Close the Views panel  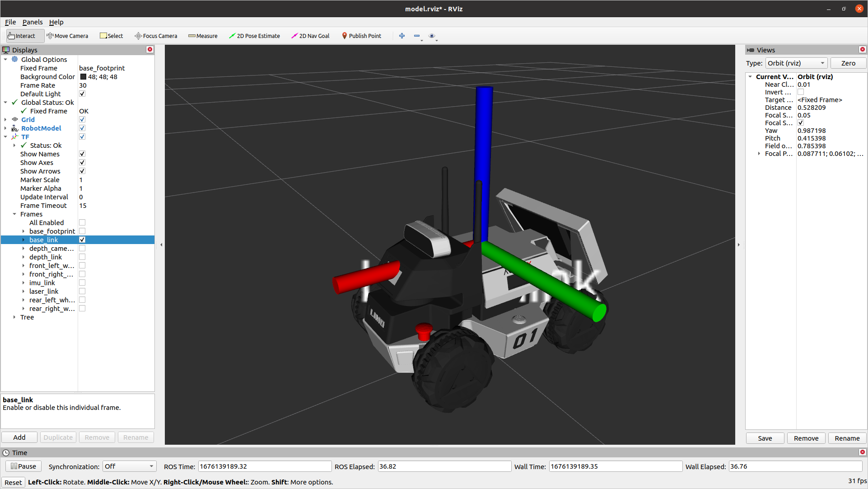863,50
